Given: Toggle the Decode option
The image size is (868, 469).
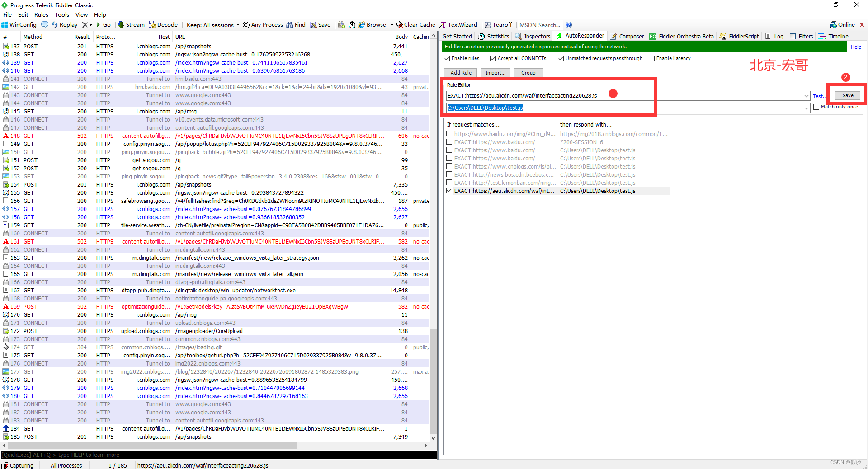Looking at the screenshot, I should coord(163,25).
